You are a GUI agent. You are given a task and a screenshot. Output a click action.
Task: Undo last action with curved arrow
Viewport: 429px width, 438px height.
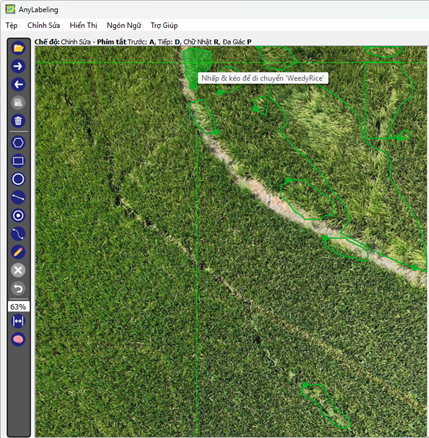click(18, 288)
